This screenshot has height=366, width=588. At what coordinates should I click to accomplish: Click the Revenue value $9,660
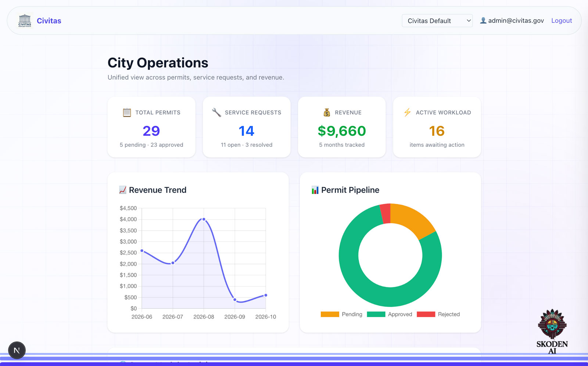(x=342, y=131)
